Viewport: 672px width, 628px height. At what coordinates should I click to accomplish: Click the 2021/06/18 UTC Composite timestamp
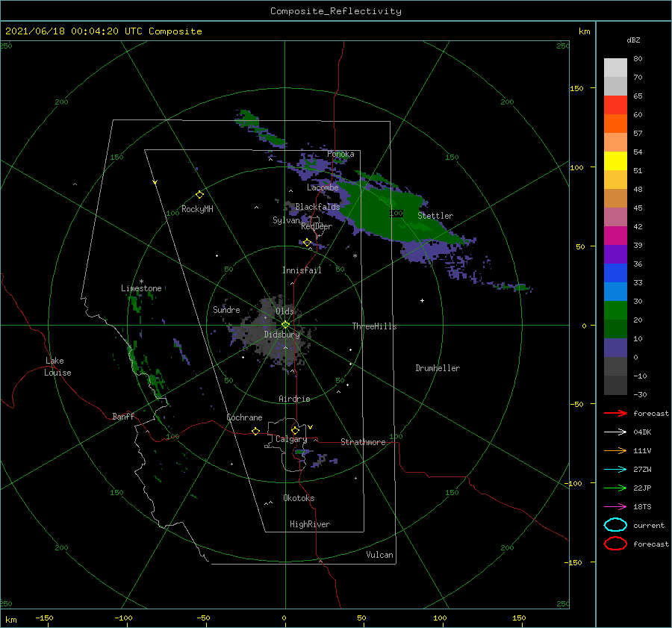[103, 31]
